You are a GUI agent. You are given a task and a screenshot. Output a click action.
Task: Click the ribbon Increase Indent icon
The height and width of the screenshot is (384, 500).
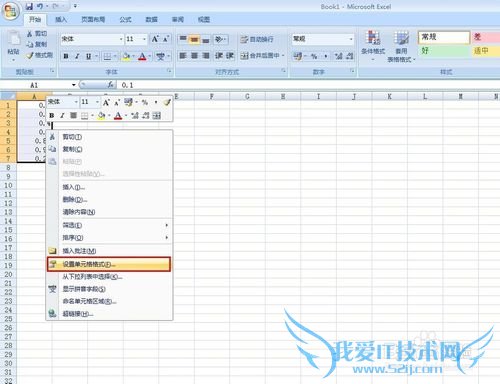tap(230, 55)
